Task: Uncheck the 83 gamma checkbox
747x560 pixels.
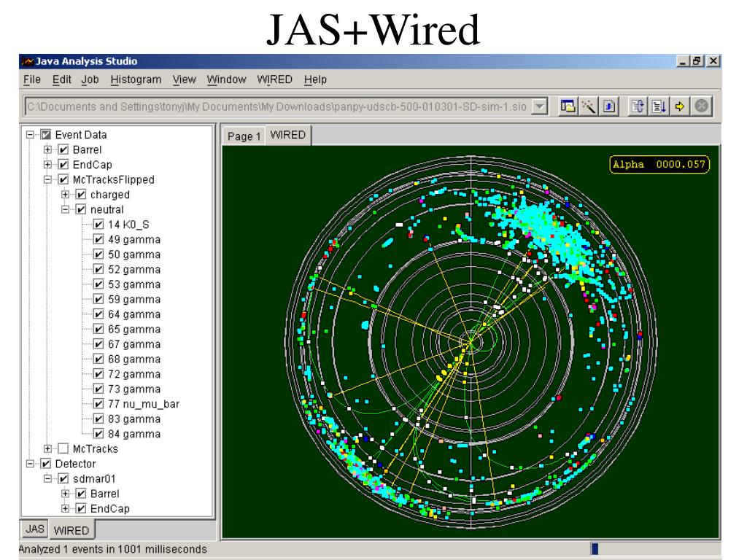Action: coord(98,419)
